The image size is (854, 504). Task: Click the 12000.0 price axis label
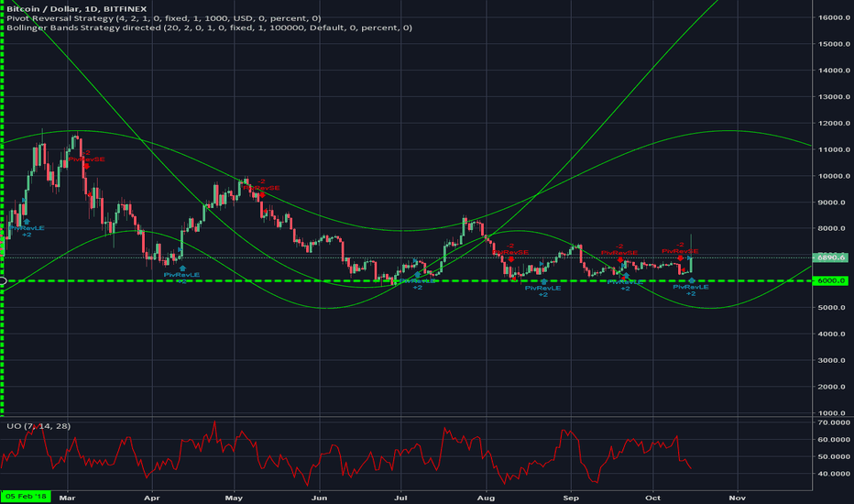[x=834, y=123]
